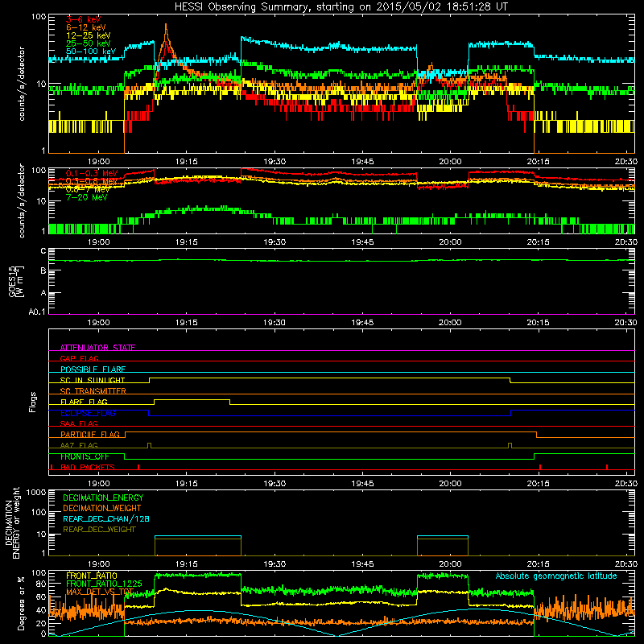Select the SC_TRANSMITTER label
644x644 pixels.
93,391
